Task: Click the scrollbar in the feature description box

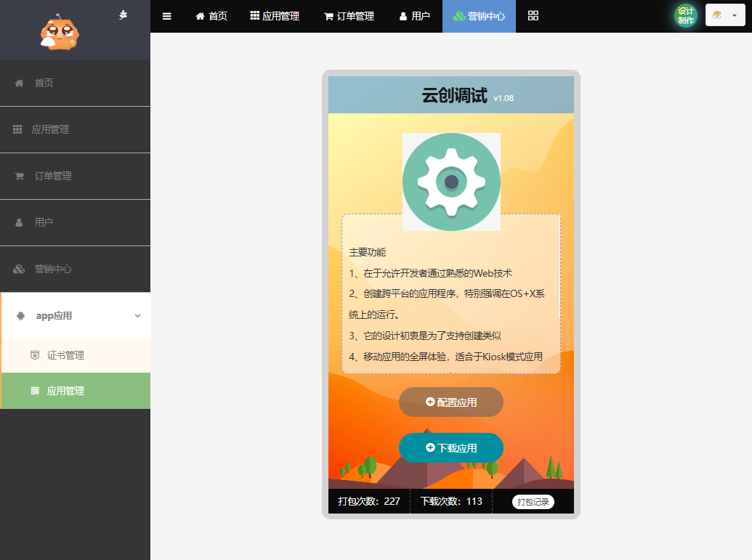Action: (x=559, y=267)
